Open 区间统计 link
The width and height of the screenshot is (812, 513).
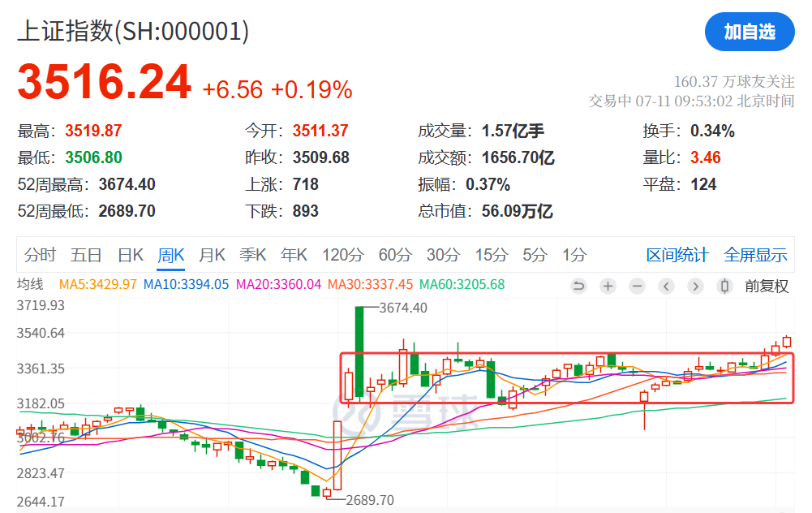(677, 255)
